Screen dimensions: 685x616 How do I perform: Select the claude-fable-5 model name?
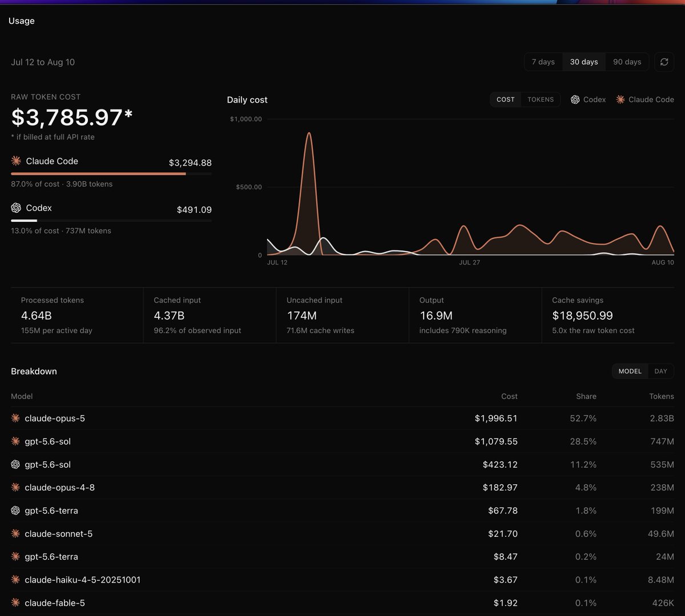pos(55,603)
